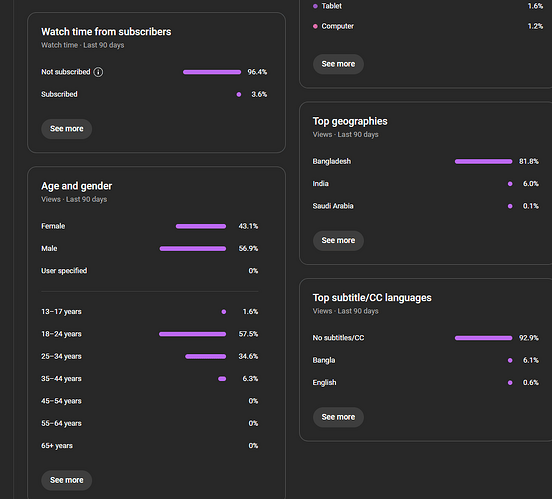This screenshot has width=552, height=499.
Task: Select the 18–24 years bar
Action: click(193, 334)
